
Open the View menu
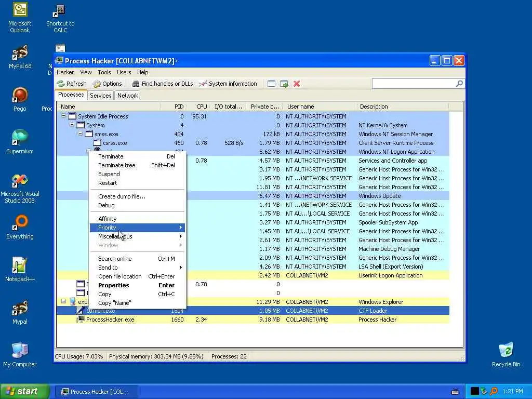[x=86, y=72]
